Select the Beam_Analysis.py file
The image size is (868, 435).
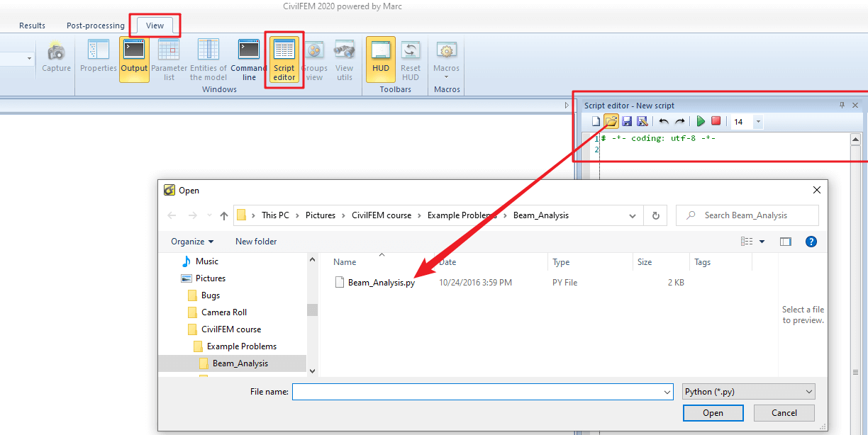pos(381,283)
